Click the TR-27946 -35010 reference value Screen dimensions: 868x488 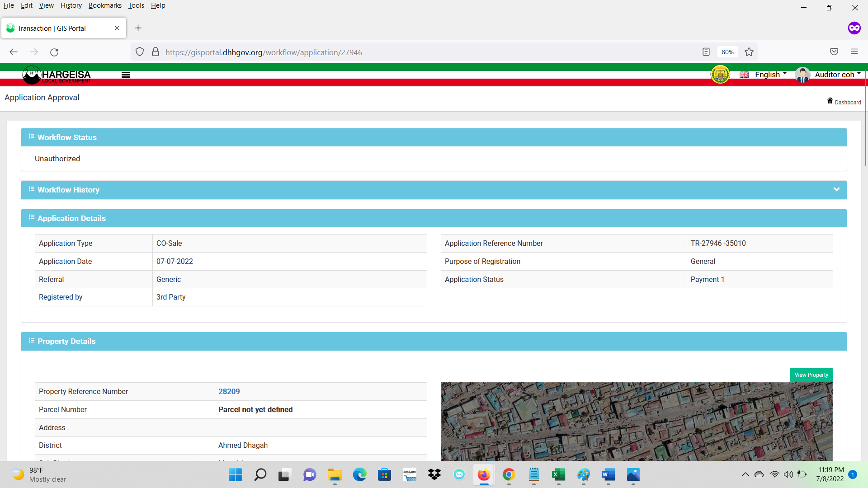point(718,243)
